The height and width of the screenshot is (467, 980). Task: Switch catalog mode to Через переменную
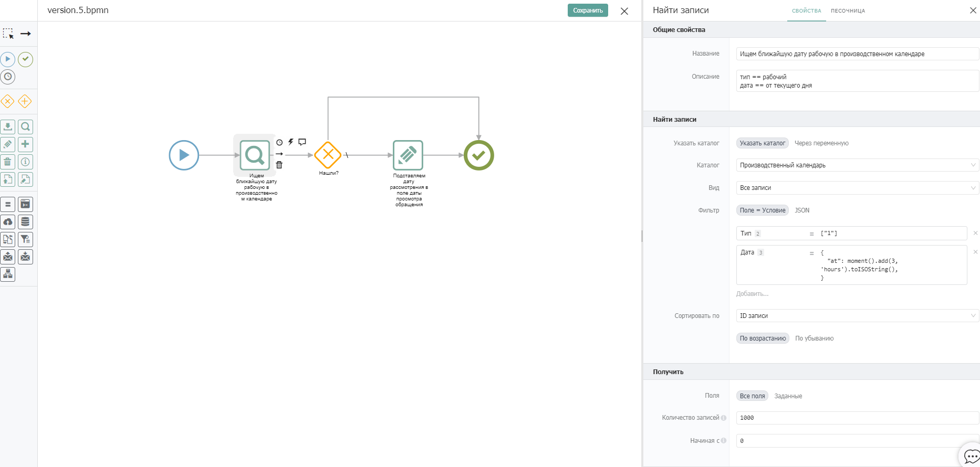[821, 143]
